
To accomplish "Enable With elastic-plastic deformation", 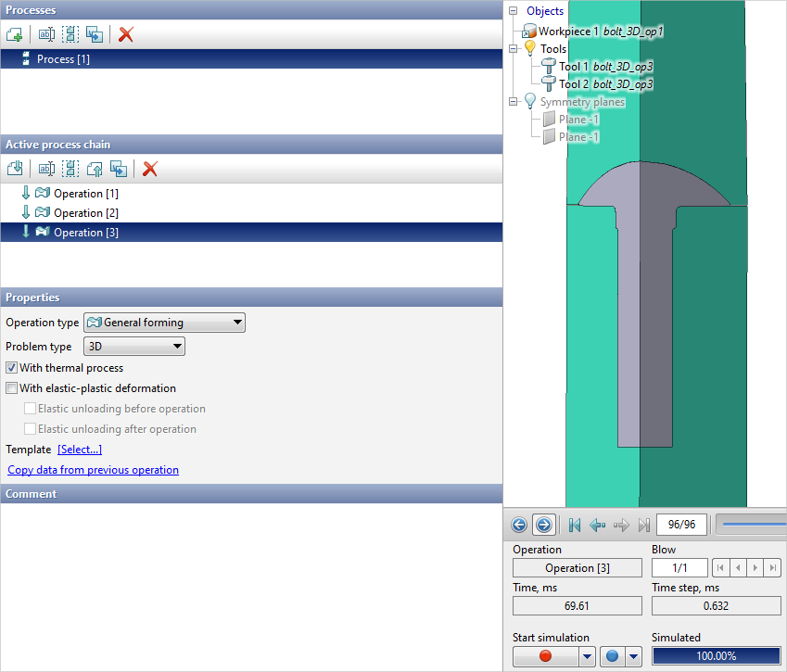I will coord(12,388).
